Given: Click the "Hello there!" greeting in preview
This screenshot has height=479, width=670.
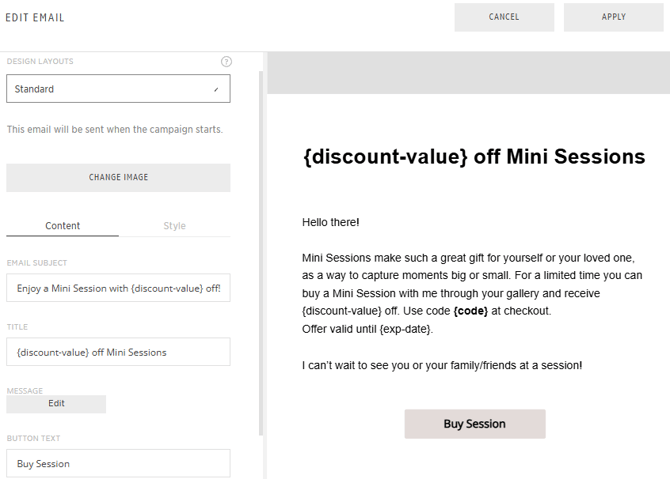Looking at the screenshot, I should pyautogui.click(x=330, y=222).
